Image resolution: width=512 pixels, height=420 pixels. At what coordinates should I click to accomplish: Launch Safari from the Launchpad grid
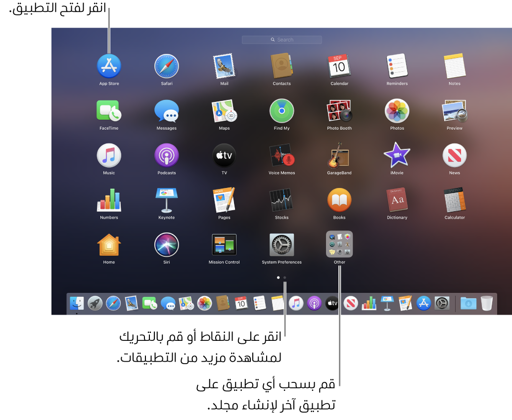click(167, 66)
